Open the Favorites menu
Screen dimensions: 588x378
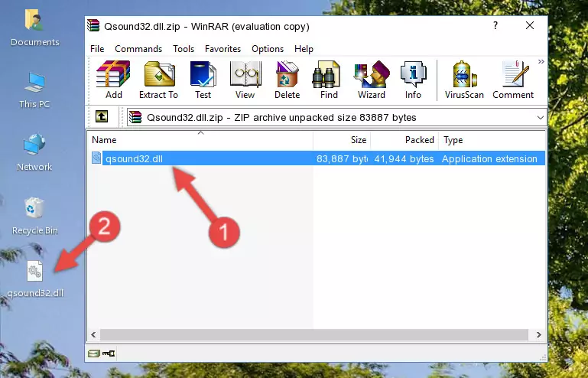tap(223, 49)
